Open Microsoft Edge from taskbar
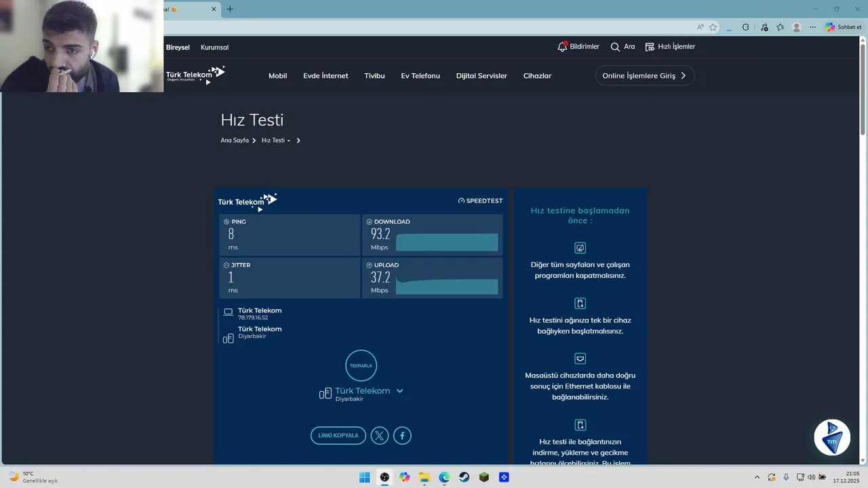 point(444,477)
